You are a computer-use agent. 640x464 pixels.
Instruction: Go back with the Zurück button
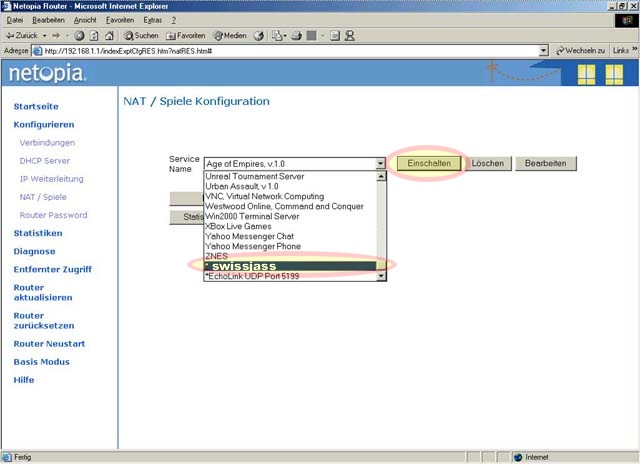21,36
